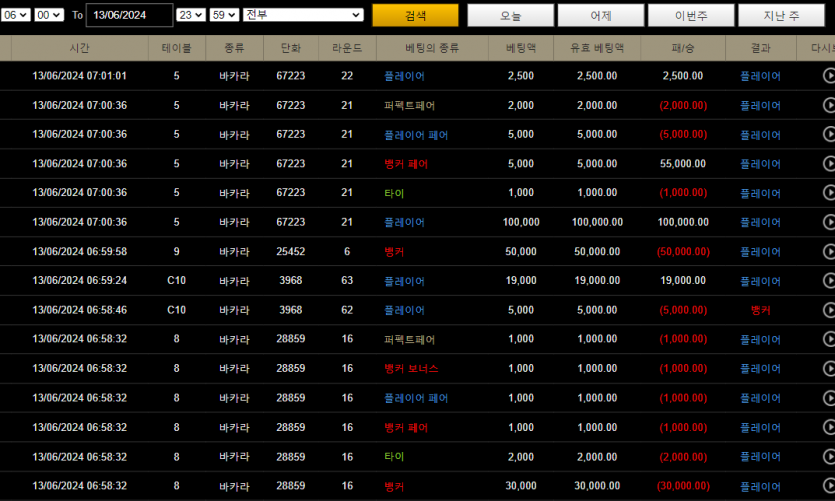Screen dimensions: 835x501
Task: Click the 베팅의 종류 column header
Action: [432, 48]
